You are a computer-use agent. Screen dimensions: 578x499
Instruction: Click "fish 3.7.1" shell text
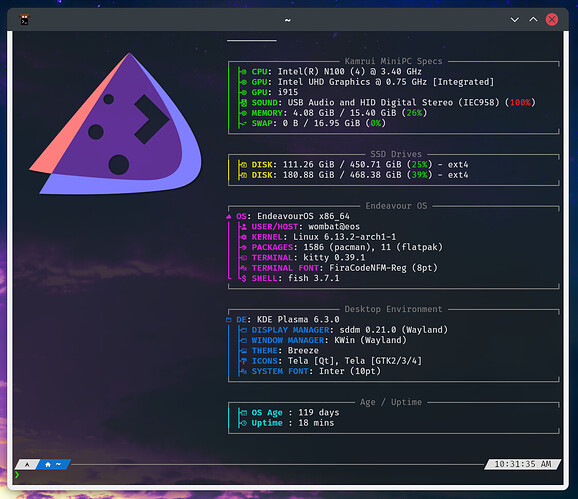313,278
